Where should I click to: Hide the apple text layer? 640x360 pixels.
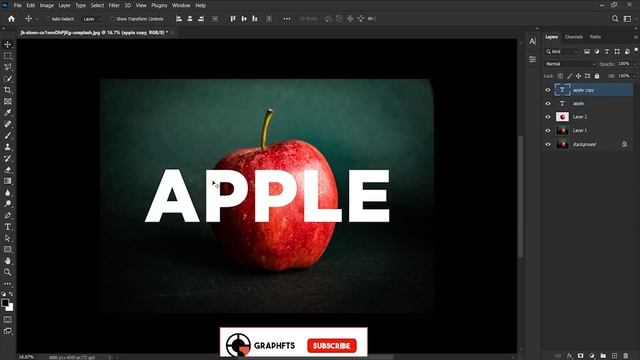(x=548, y=103)
